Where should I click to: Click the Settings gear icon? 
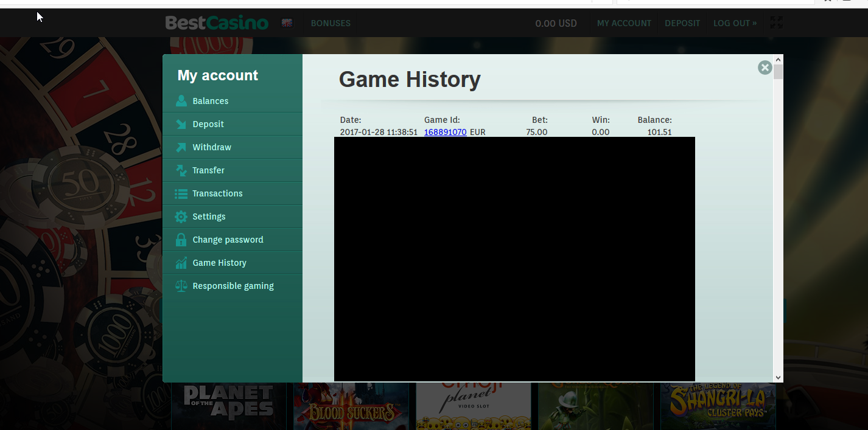tap(181, 217)
